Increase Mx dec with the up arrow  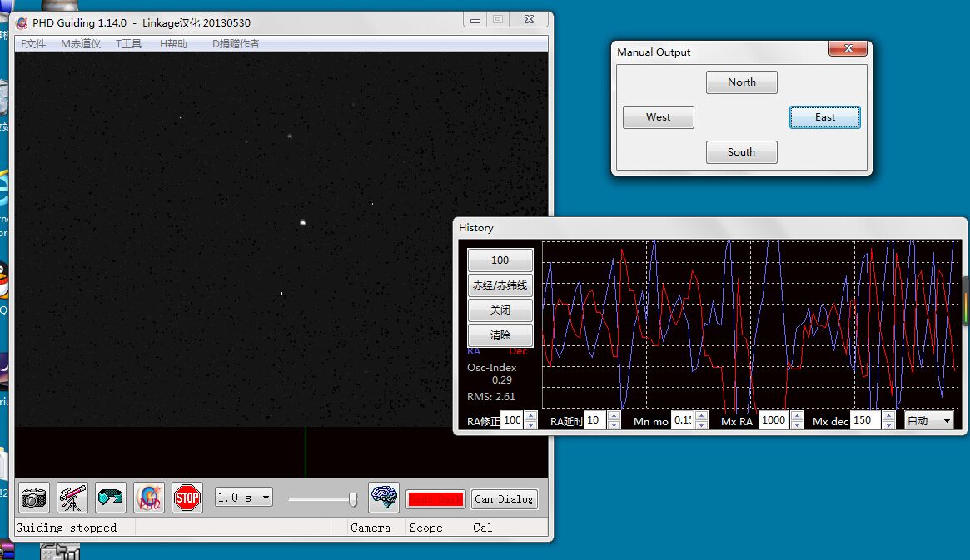point(888,416)
